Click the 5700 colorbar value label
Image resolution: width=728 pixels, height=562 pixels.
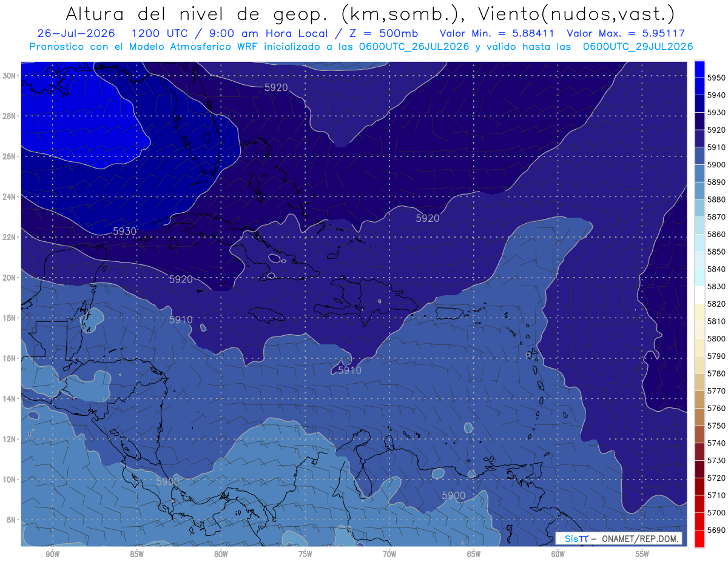point(716,512)
